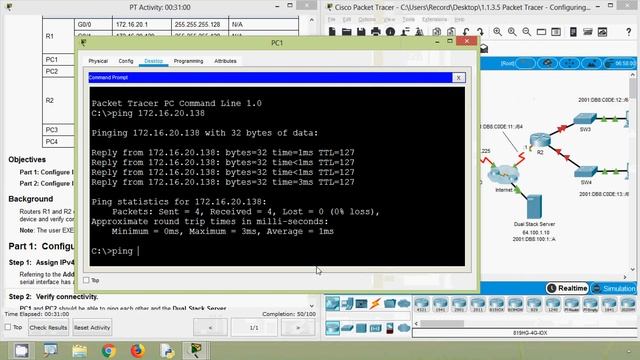Click the workspace vertical scrollbar thumb
The height and width of the screenshot is (360, 640).
(x=633, y=88)
